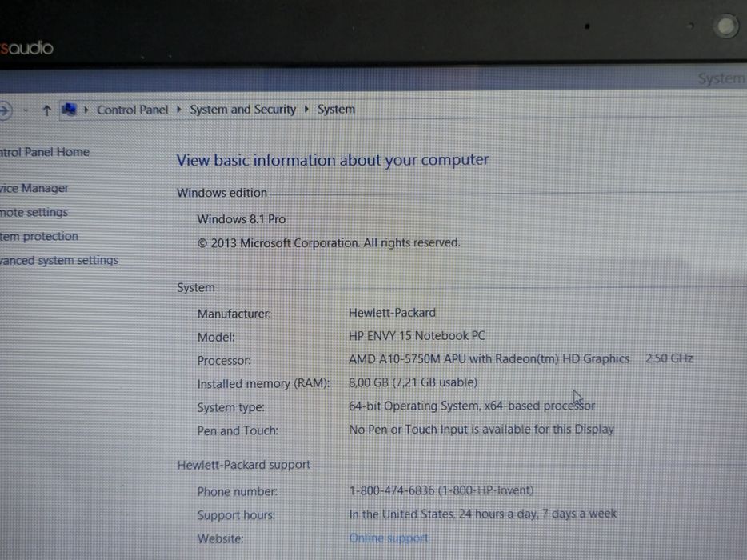Click the 'System type:' label
The image size is (747, 560).
click(x=230, y=407)
